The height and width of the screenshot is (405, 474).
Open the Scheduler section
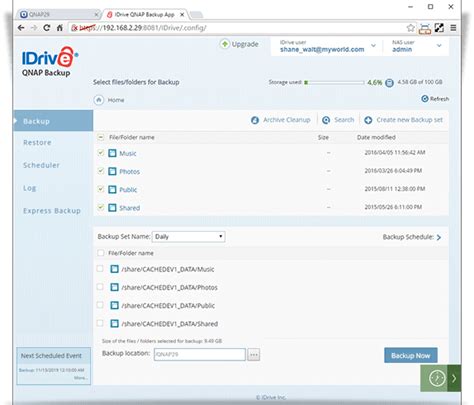(41, 165)
